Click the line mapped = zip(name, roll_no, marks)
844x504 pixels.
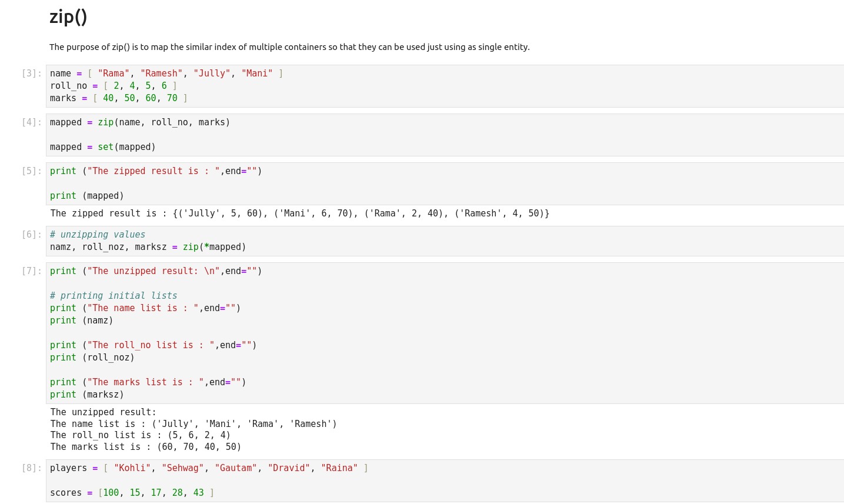coord(140,122)
